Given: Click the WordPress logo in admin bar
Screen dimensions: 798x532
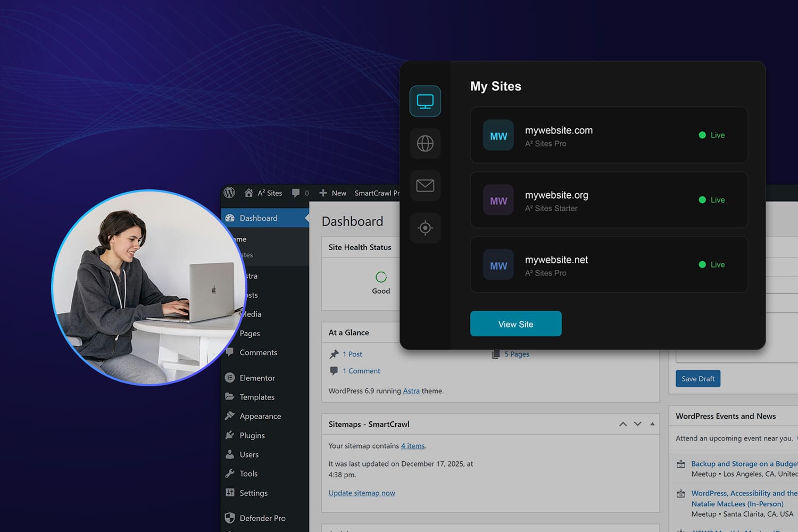Looking at the screenshot, I should [x=230, y=193].
